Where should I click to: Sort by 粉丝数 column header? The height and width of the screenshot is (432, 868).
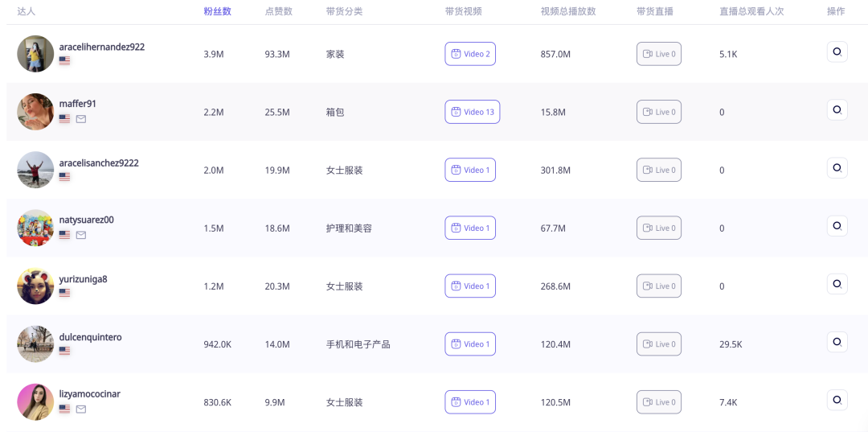click(x=218, y=11)
